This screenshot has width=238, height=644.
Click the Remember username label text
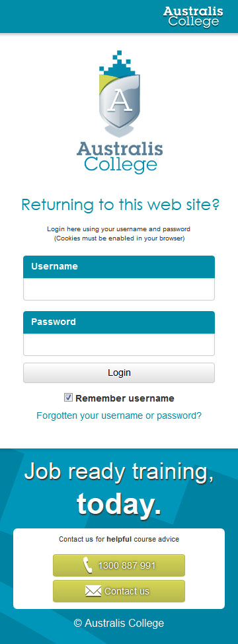pyautogui.click(x=124, y=398)
